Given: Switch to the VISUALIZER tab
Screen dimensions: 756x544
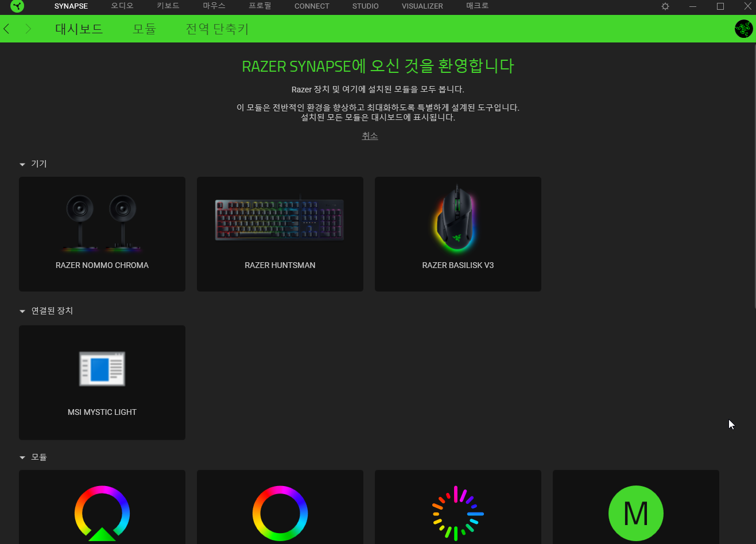Looking at the screenshot, I should click(422, 6).
